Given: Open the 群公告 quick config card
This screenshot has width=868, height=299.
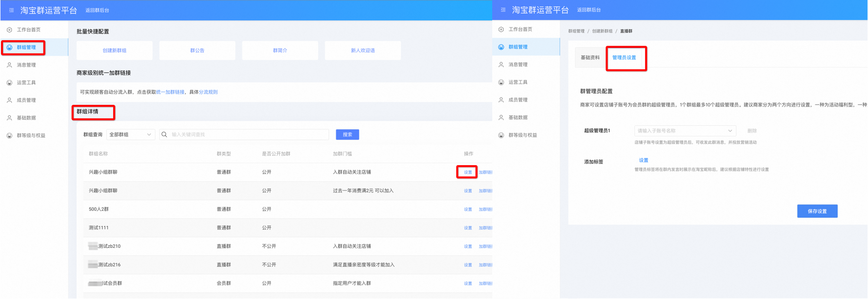Looking at the screenshot, I should coord(197,51).
